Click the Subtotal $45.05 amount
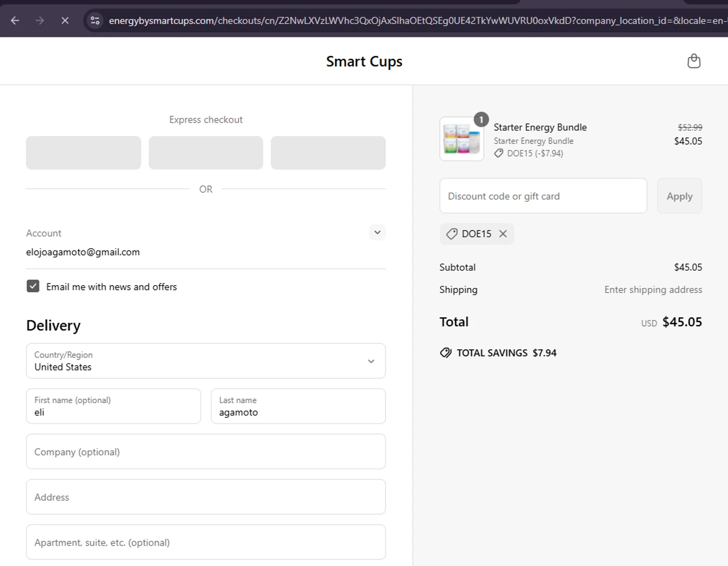 point(688,267)
